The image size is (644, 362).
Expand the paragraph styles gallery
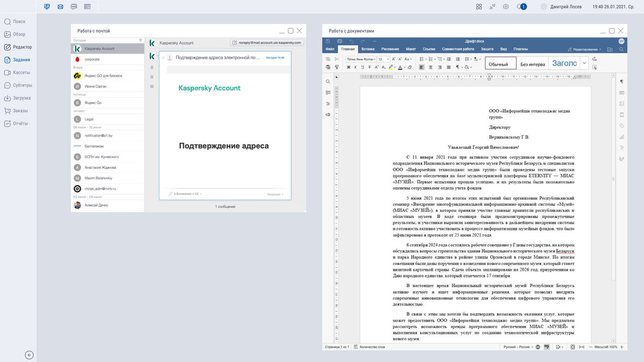(584, 63)
